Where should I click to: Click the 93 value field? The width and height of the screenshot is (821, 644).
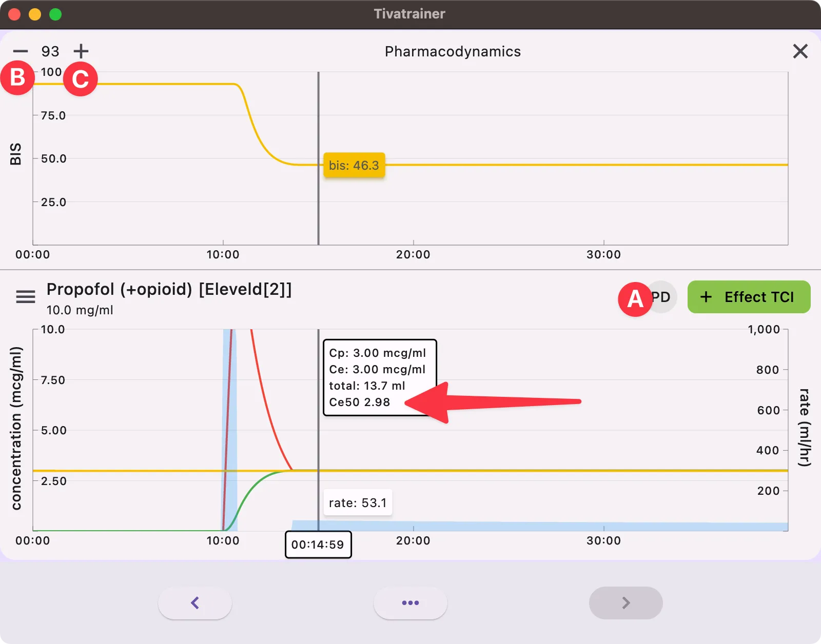[x=50, y=51]
